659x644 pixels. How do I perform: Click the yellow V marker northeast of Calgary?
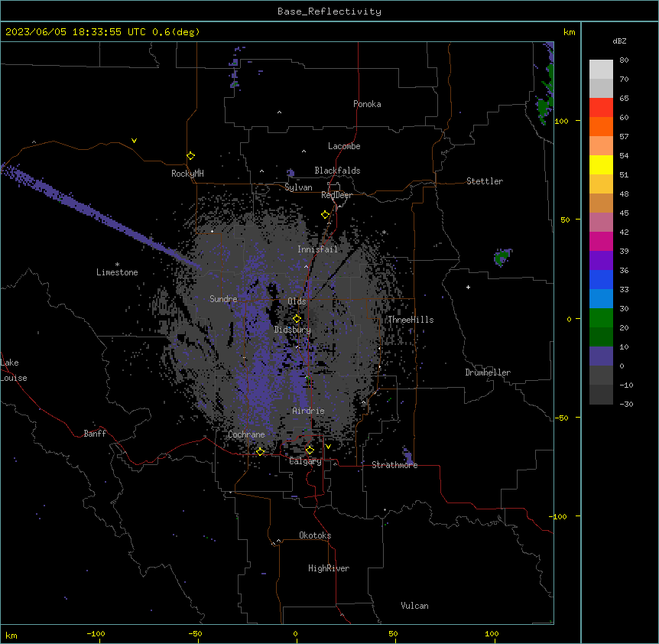coord(328,447)
